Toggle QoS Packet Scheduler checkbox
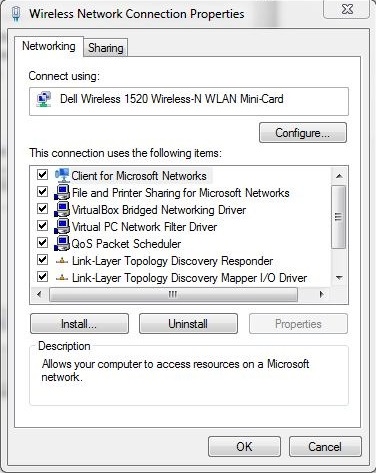This screenshot has height=473, width=376. [x=42, y=243]
